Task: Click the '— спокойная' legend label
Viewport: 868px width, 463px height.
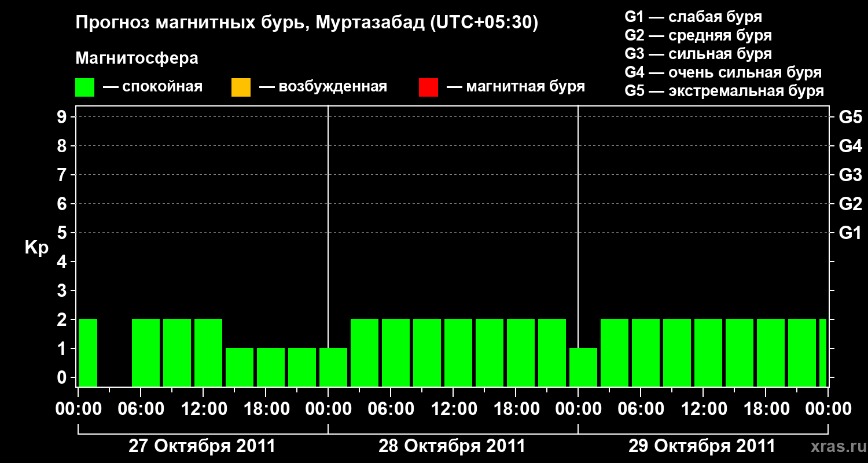Action: [153, 87]
